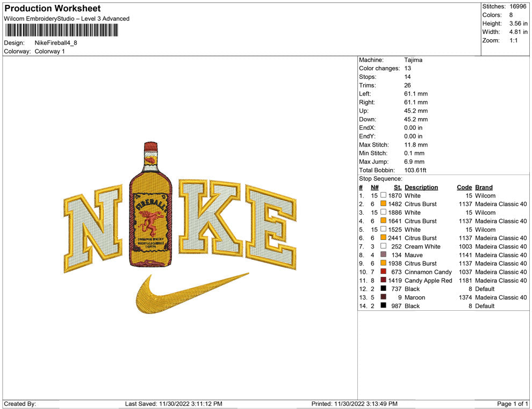Click the Machine value Tajima

413,60
